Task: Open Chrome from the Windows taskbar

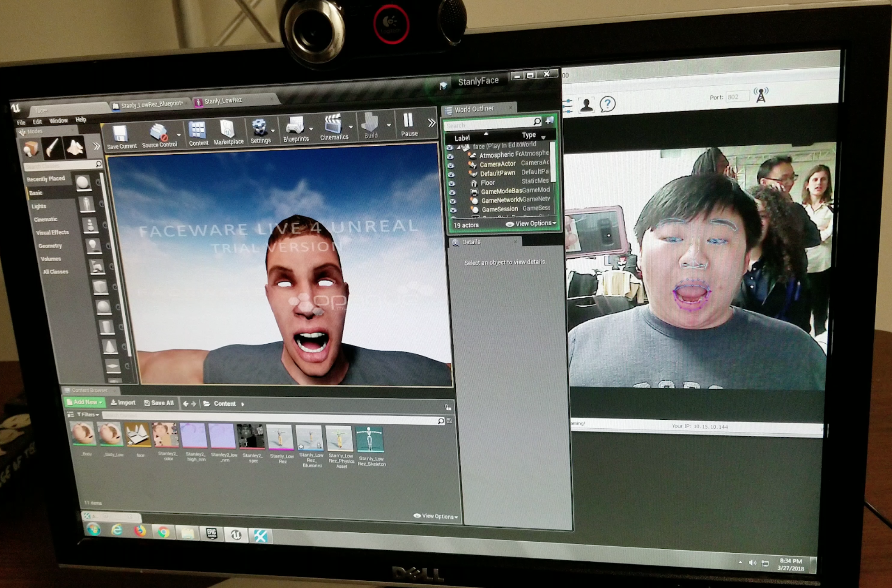Action: 163,532
